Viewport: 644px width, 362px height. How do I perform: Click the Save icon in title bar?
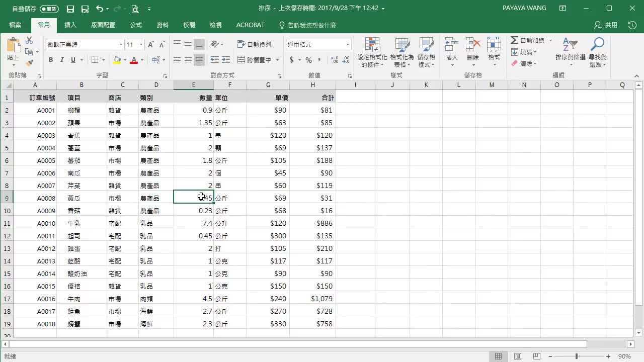[x=70, y=9]
